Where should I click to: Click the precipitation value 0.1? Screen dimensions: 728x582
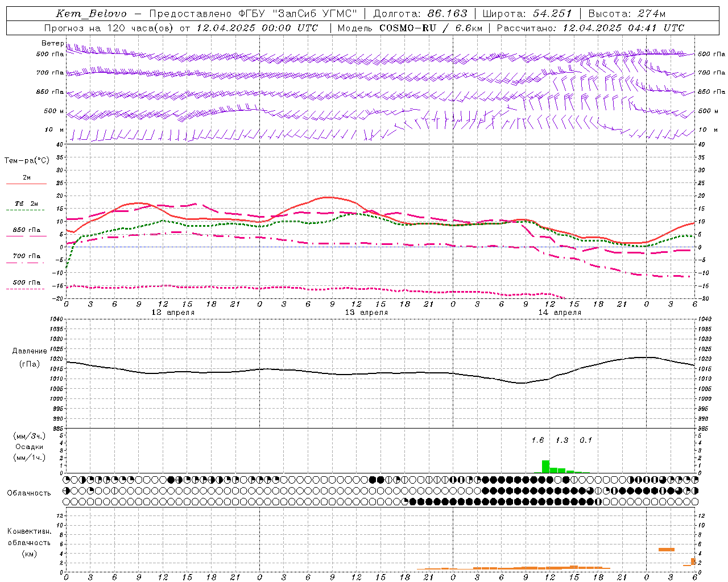(586, 440)
